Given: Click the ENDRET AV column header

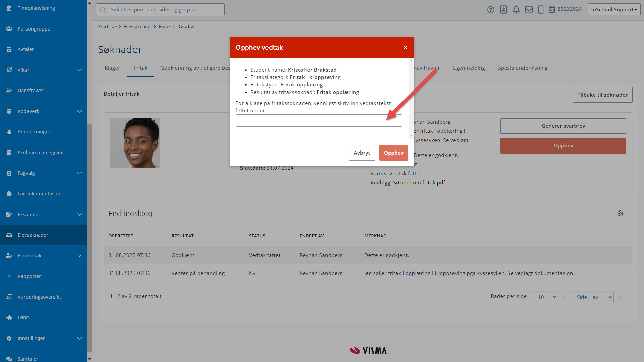Looking at the screenshot, I should pyautogui.click(x=312, y=236).
